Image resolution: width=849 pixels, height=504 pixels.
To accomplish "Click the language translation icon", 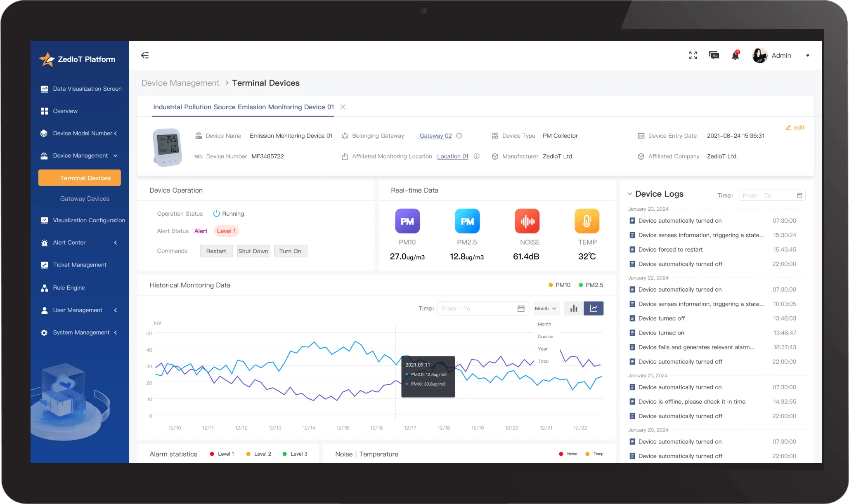I will pos(714,55).
